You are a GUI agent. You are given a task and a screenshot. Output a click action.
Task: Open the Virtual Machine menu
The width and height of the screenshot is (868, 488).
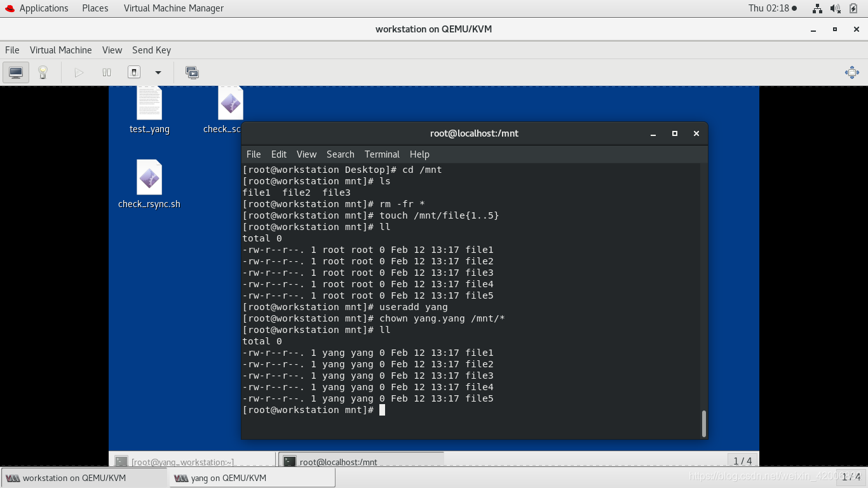pyautogui.click(x=61, y=50)
